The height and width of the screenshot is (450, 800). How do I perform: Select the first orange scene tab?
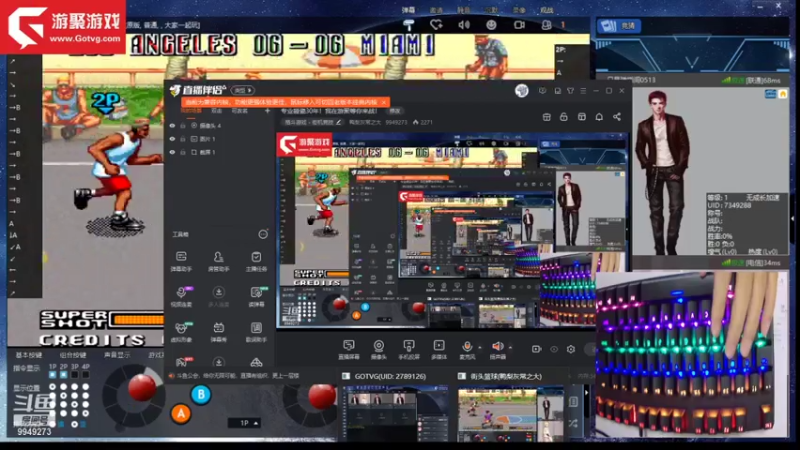pos(191,111)
